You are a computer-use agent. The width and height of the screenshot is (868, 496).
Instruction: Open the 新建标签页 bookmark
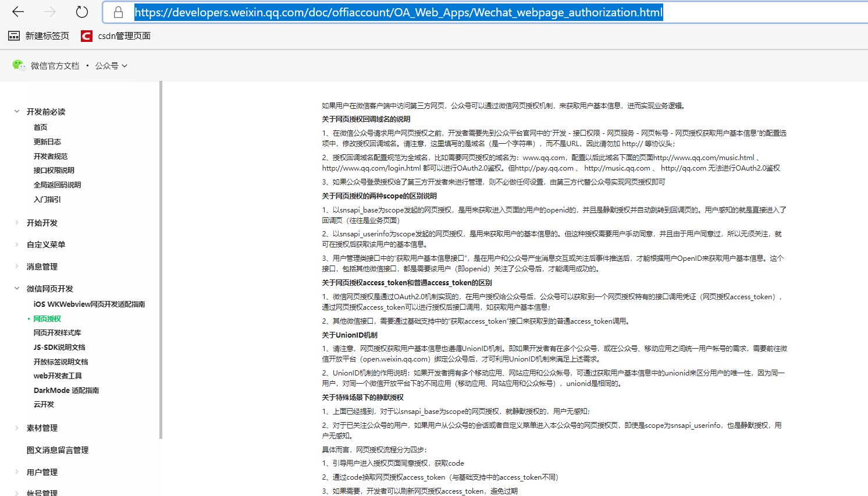point(38,36)
